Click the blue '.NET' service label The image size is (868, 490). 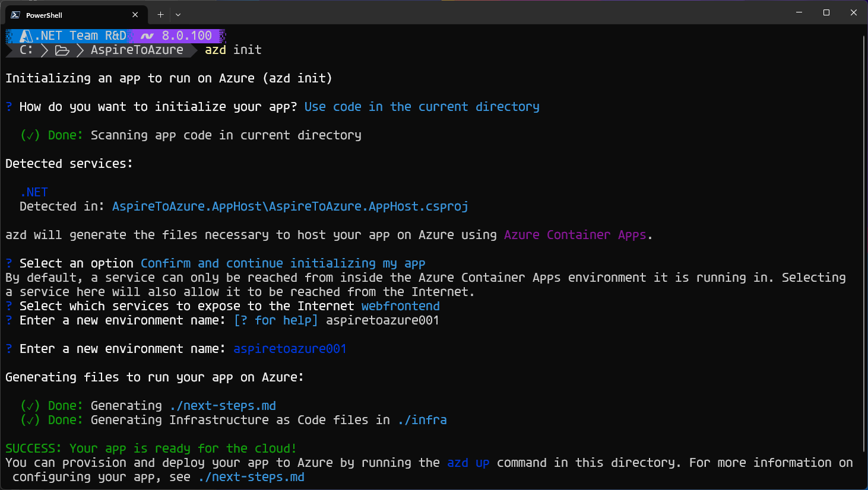point(34,192)
